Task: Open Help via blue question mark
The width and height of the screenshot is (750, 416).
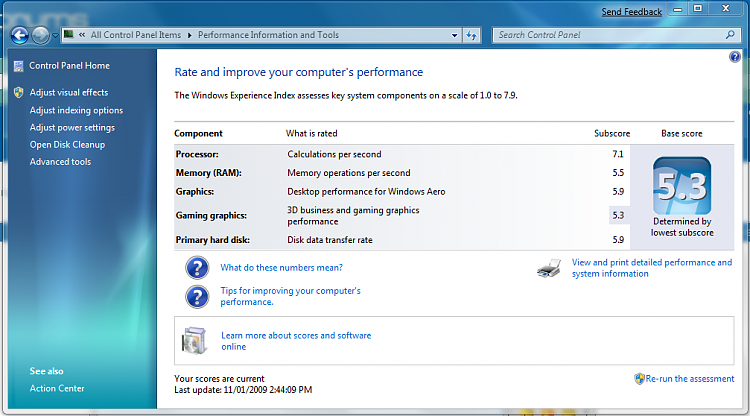Action: click(735, 57)
